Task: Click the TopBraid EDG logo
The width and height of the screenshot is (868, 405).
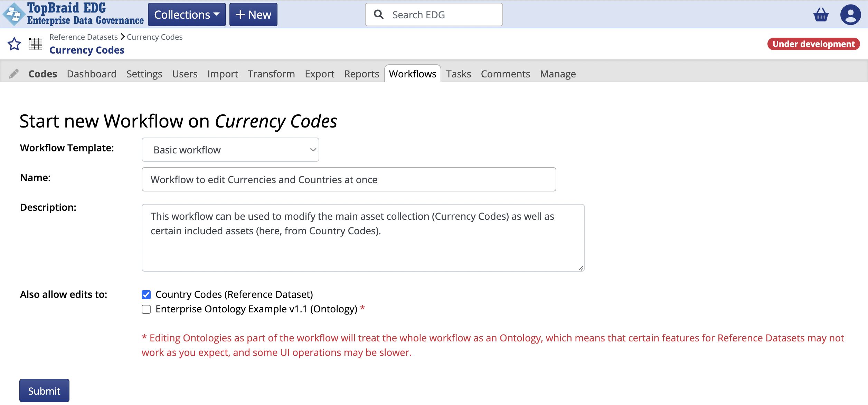Action: [x=73, y=14]
